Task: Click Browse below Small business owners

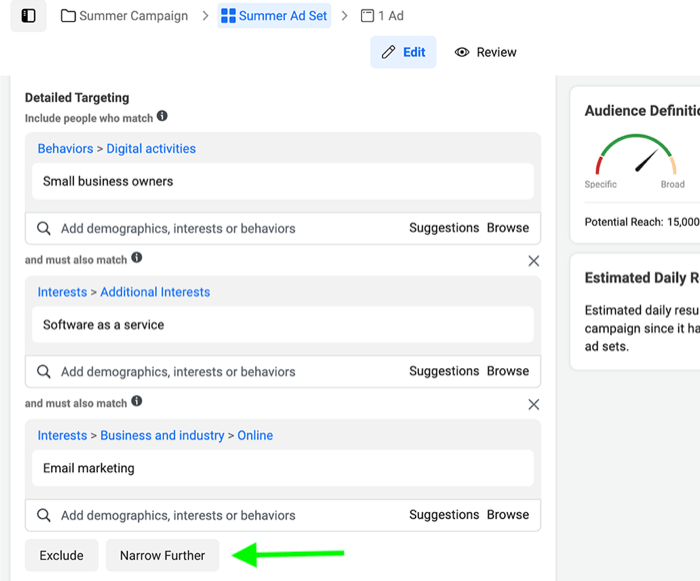Action: click(x=508, y=228)
